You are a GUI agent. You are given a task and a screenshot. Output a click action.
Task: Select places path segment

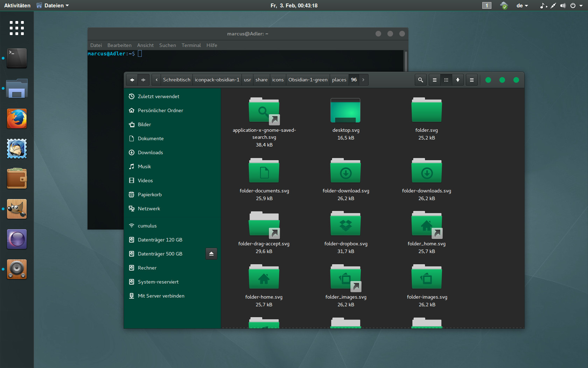339,80
